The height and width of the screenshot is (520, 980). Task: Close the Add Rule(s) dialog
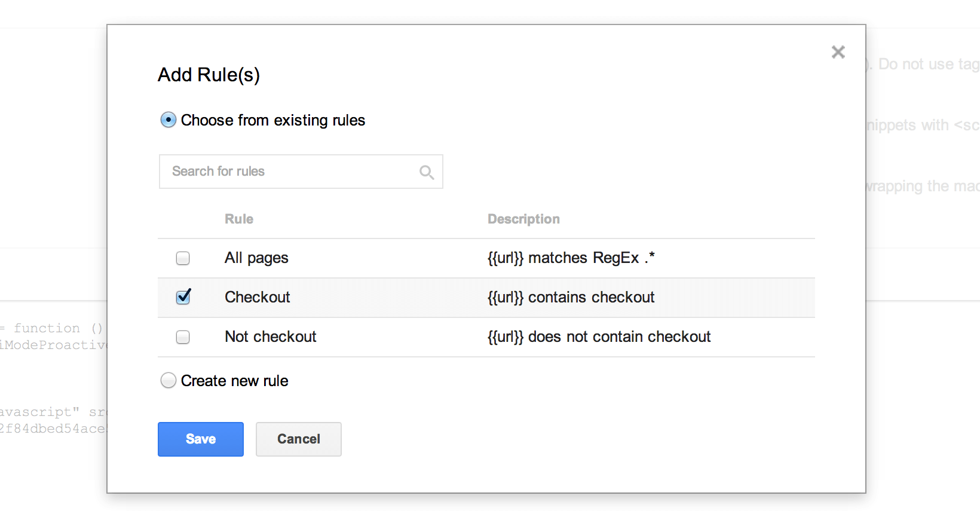pyautogui.click(x=838, y=52)
